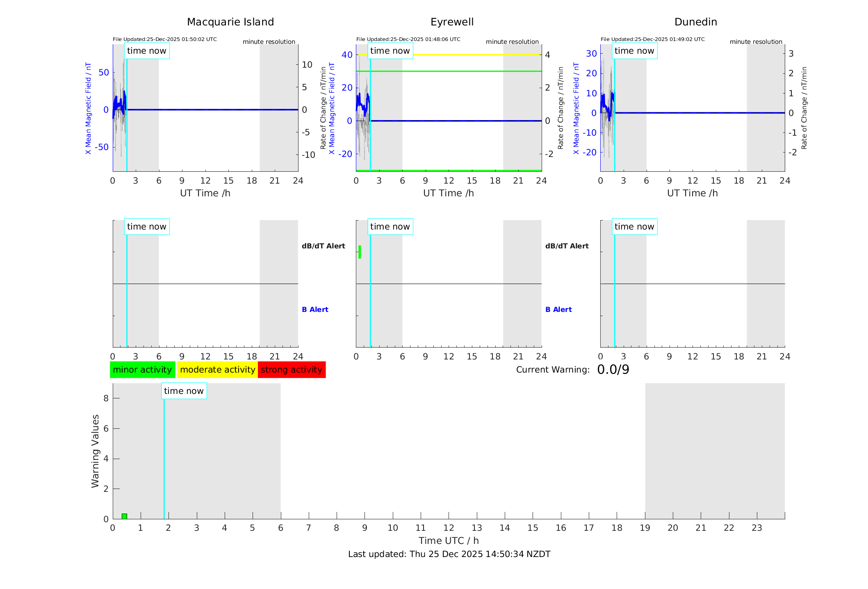
Task: Click the green bar in Eyrewell dB/dT alert panel
Action: [360, 252]
